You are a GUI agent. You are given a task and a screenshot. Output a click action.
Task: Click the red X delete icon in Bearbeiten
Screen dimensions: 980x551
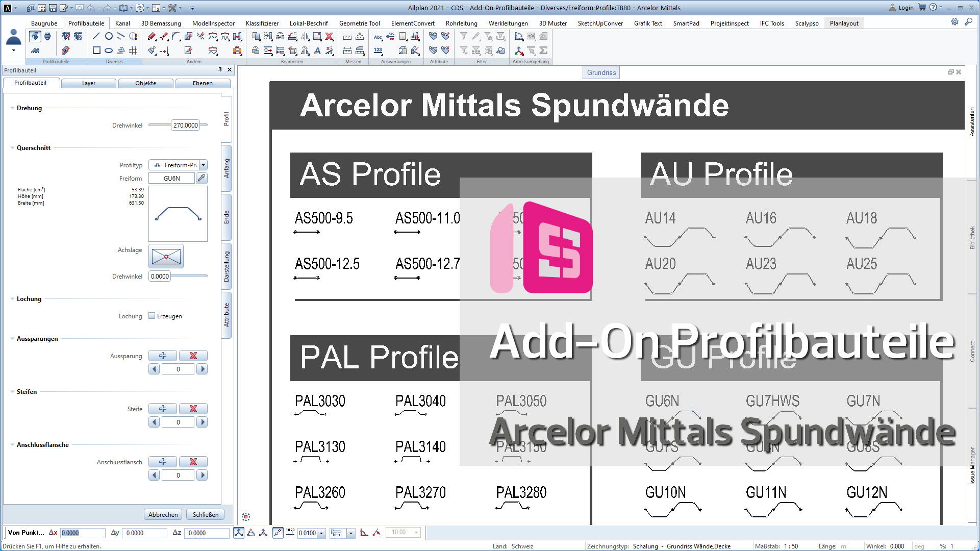tap(329, 37)
